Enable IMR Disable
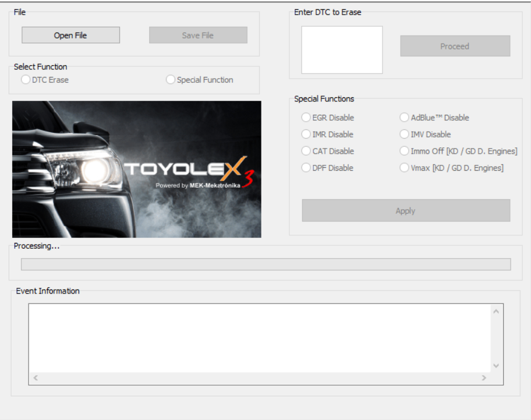The image size is (531, 420). pyautogui.click(x=306, y=134)
